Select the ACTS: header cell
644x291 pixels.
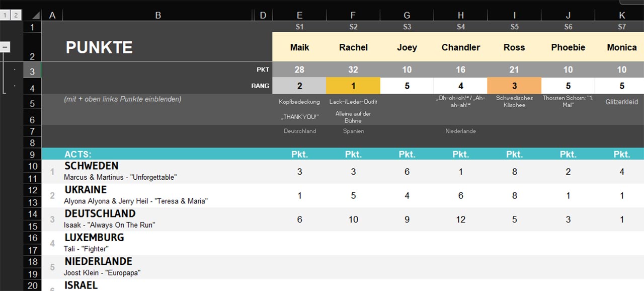78,154
